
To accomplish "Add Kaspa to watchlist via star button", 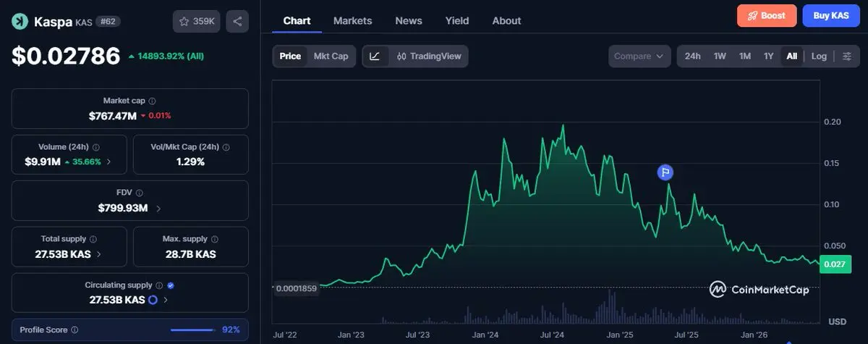I will [x=197, y=22].
